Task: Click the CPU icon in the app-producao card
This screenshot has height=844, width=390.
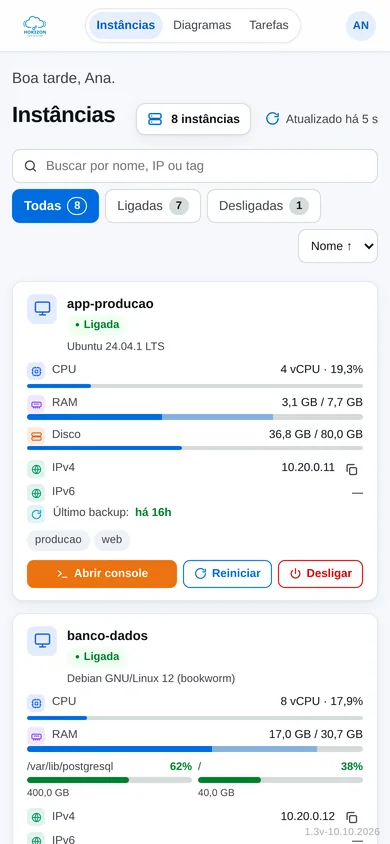Action: click(36, 371)
